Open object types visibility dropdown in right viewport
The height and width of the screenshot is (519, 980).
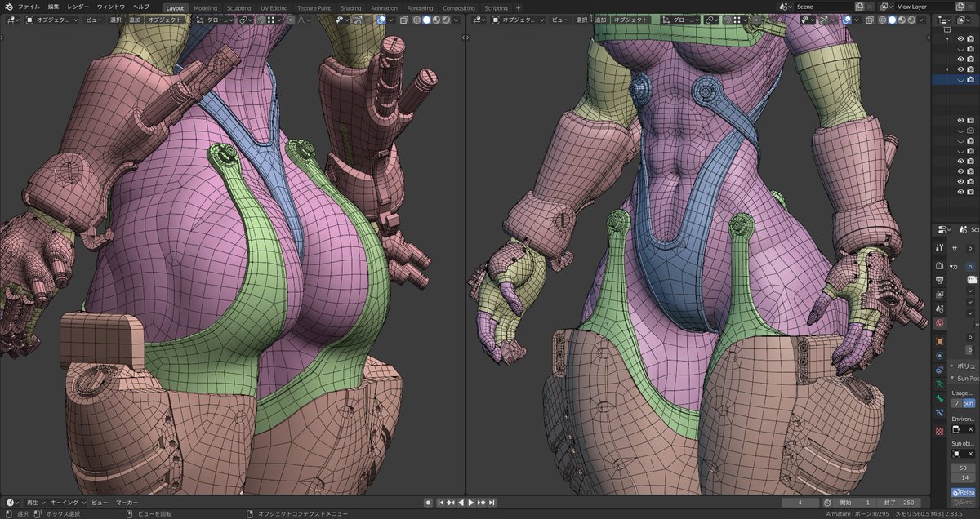(807, 20)
